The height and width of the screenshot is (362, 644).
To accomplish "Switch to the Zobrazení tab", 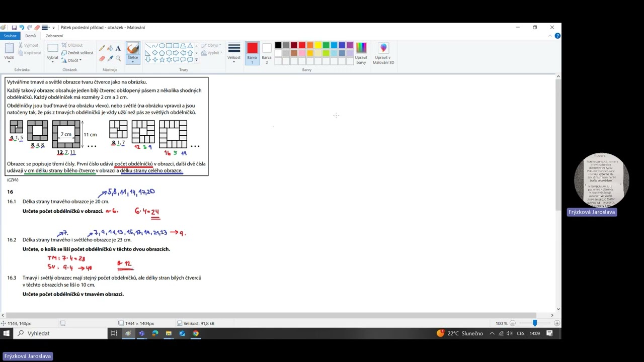I will point(54,36).
